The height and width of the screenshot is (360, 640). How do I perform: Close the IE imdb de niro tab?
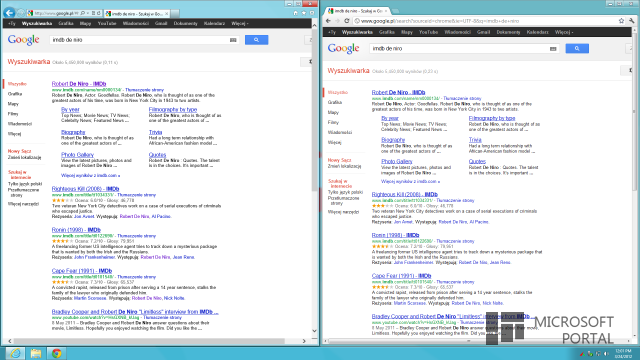tap(167, 13)
